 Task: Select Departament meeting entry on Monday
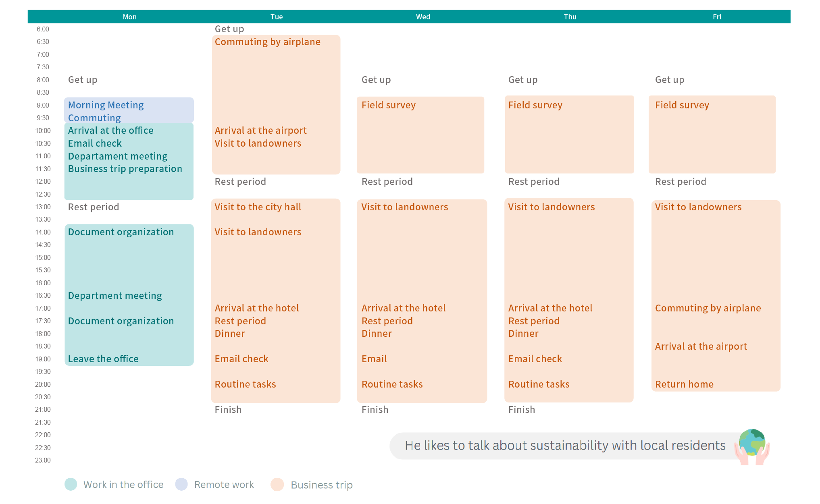118,156
